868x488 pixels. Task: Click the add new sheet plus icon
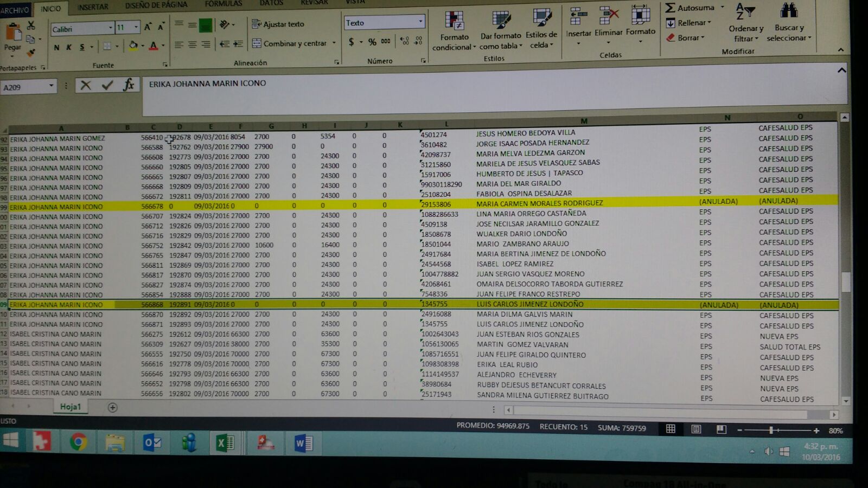(112, 407)
